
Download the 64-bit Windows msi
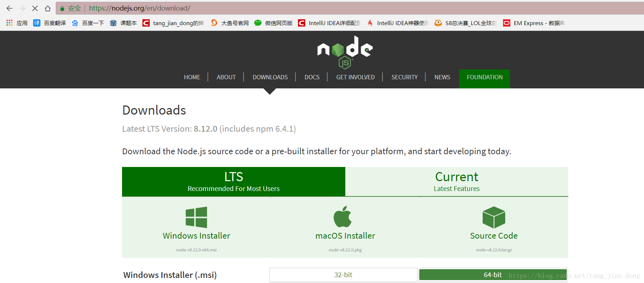point(493,275)
